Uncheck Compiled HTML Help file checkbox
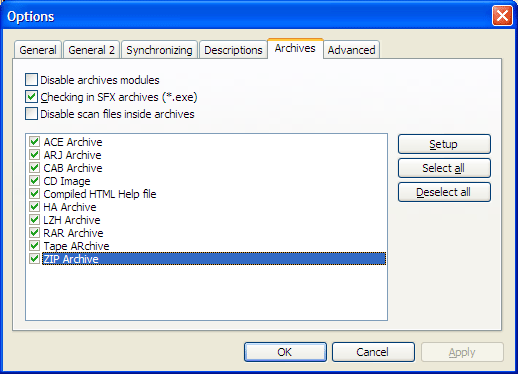518x374 pixels. tap(34, 193)
